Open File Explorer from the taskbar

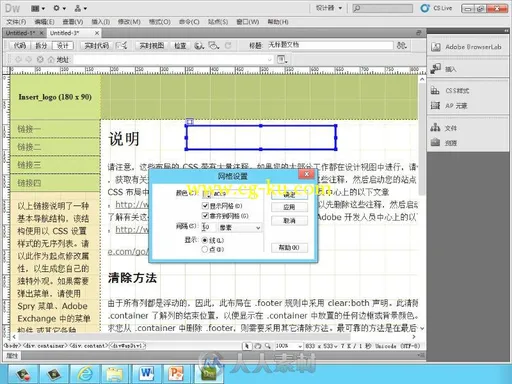115,374
